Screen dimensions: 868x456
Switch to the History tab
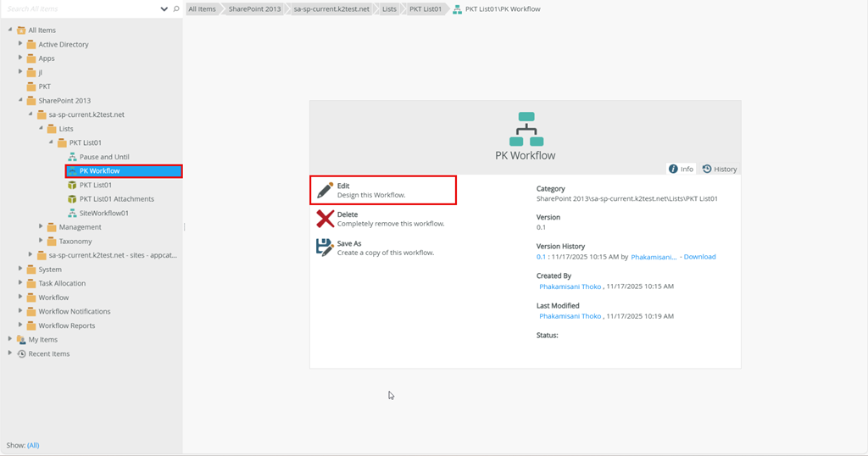720,169
